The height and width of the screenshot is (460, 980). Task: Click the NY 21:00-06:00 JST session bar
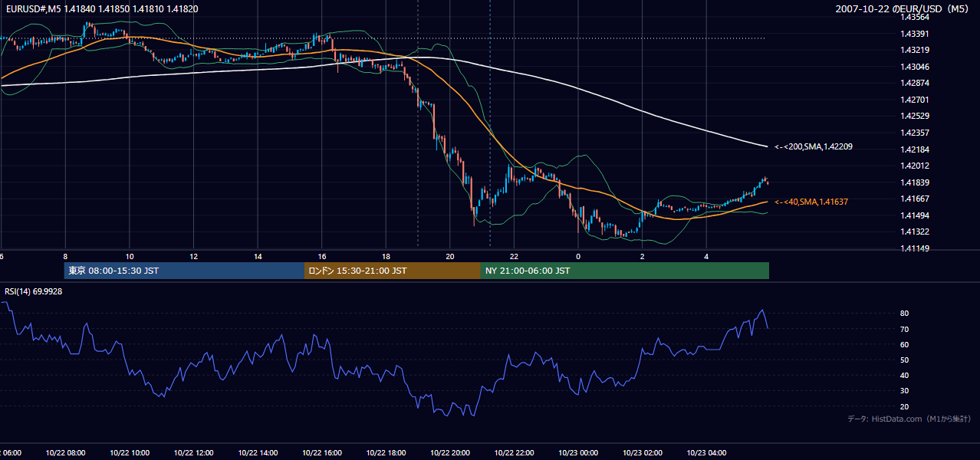(625, 271)
